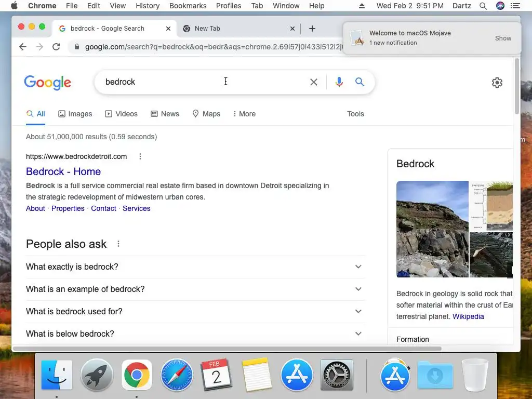Open Google quick settings gear
Image resolution: width=532 pixels, height=399 pixels.
click(497, 83)
